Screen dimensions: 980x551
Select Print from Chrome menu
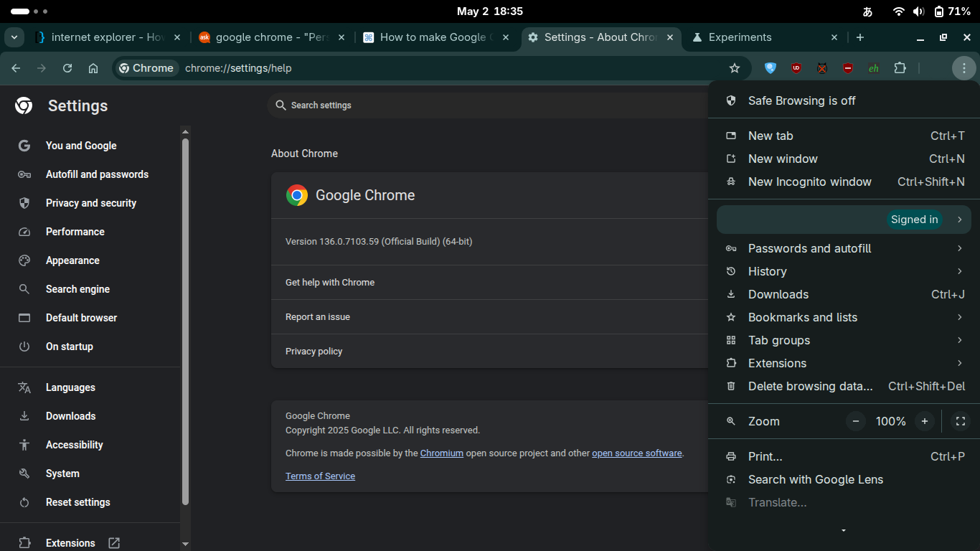844,456
